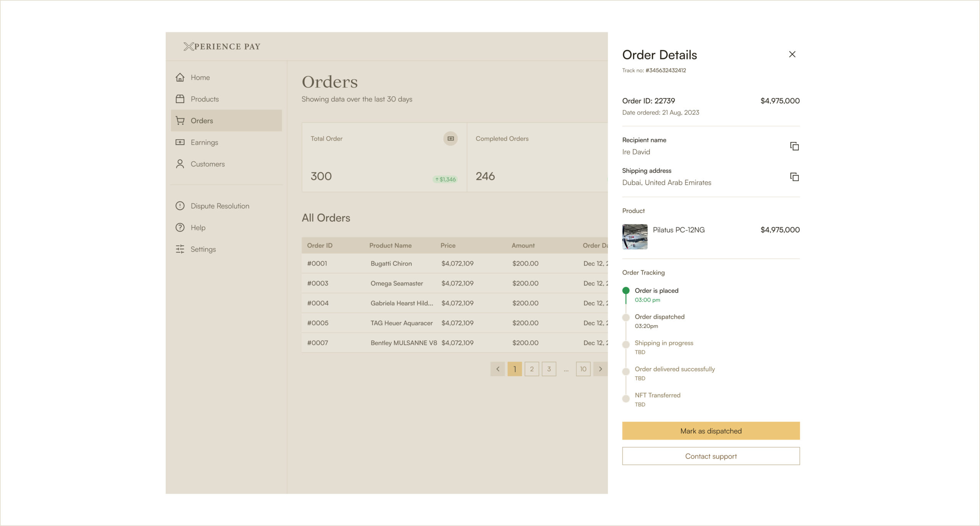980x526 pixels.
Task: Click the Total Order card money icon
Action: [x=451, y=139]
